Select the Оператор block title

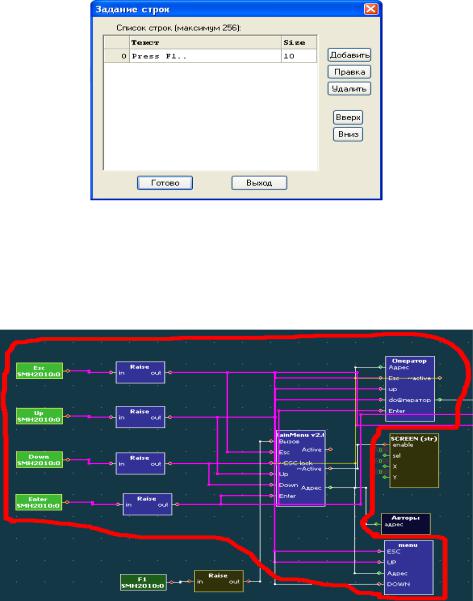(x=409, y=361)
